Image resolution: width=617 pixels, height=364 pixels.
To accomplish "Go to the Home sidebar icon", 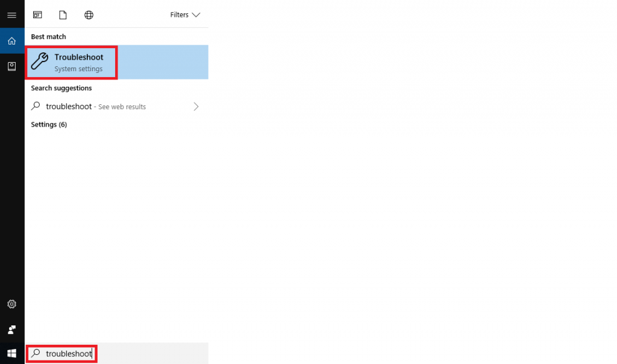I will [12, 41].
